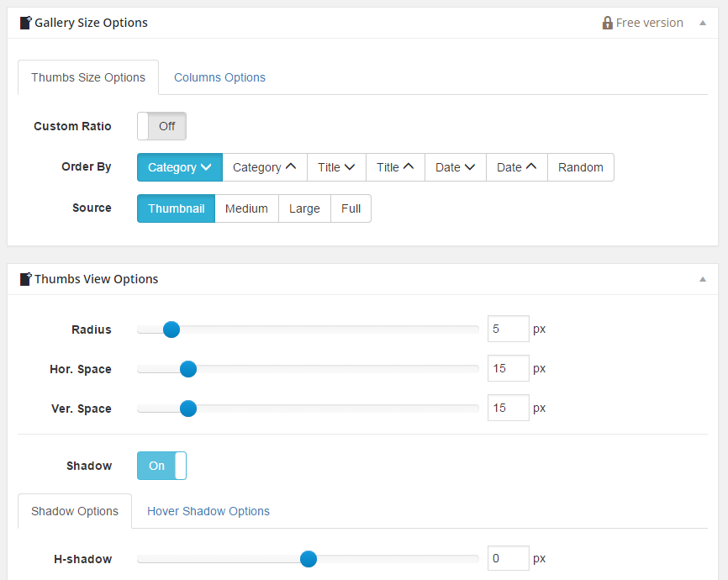The width and height of the screenshot is (728, 580).
Task: Choose Full as image source
Action: click(x=351, y=208)
